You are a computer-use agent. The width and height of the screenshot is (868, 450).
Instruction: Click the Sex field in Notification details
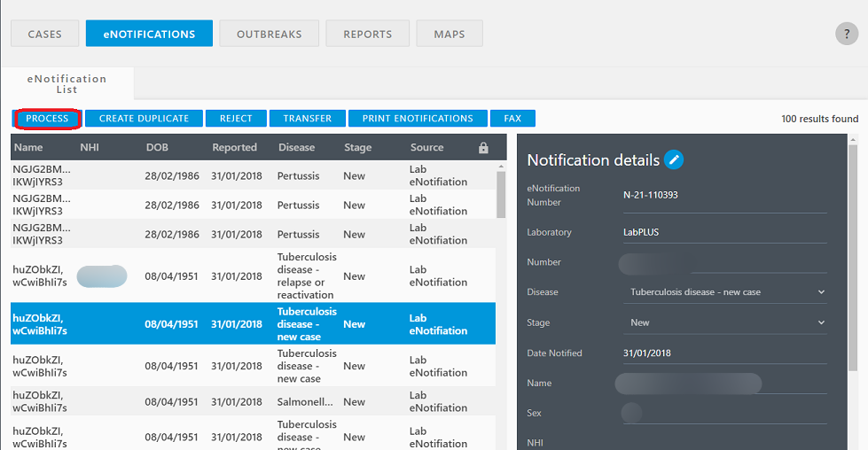click(725, 413)
